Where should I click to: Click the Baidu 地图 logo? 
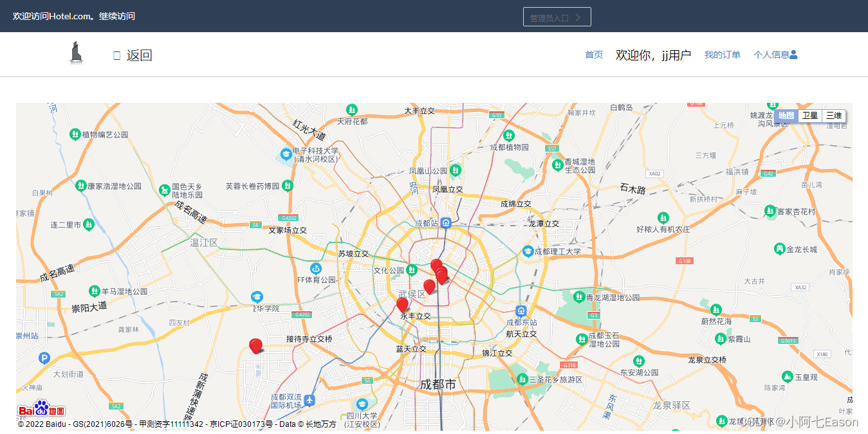point(42,409)
